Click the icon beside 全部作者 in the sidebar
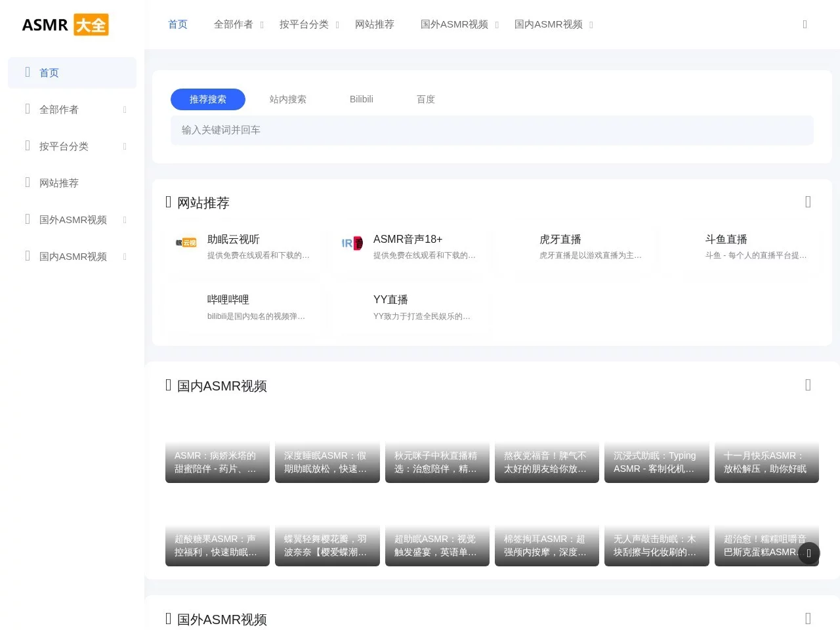Screen dimensions: 840x630 [x=28, y=109]
